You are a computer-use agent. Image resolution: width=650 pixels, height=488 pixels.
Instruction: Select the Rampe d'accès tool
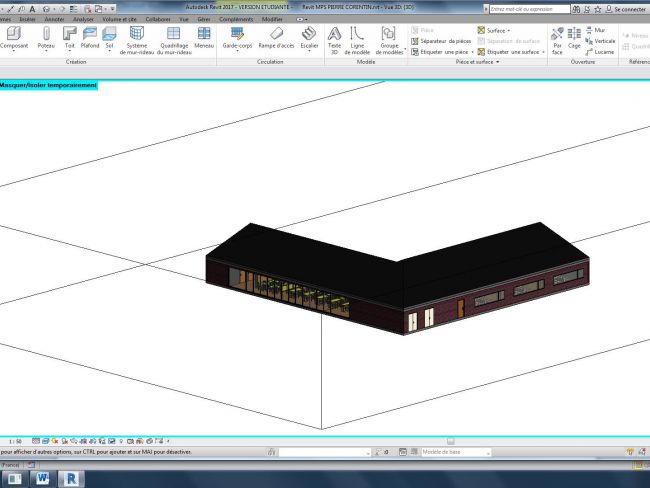click(277, 36)
